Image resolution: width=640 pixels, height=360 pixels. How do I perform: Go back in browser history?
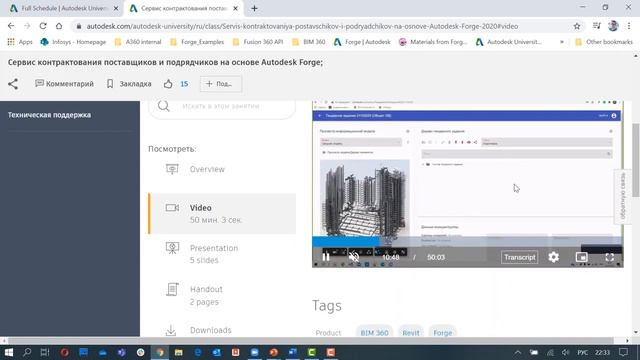11,26
